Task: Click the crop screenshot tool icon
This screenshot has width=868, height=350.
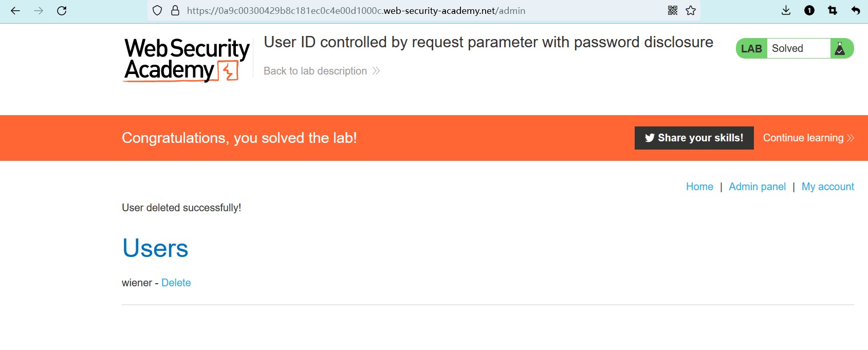Action: 833,10
